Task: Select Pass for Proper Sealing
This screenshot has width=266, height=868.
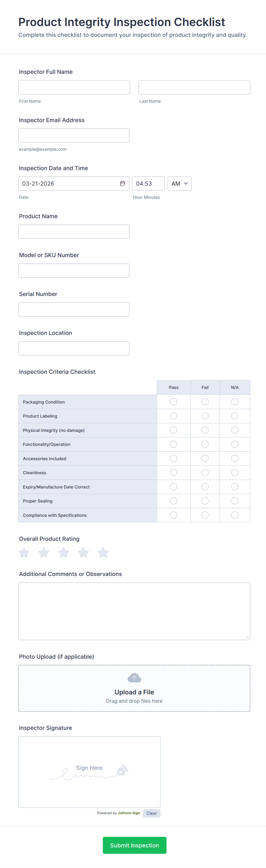Action: (x=174, y=501)
